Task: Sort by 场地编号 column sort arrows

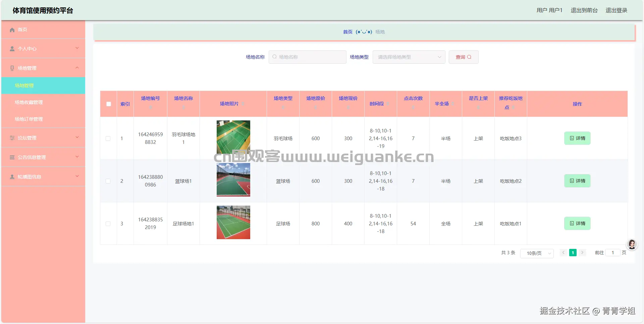Action: (150, 107)
